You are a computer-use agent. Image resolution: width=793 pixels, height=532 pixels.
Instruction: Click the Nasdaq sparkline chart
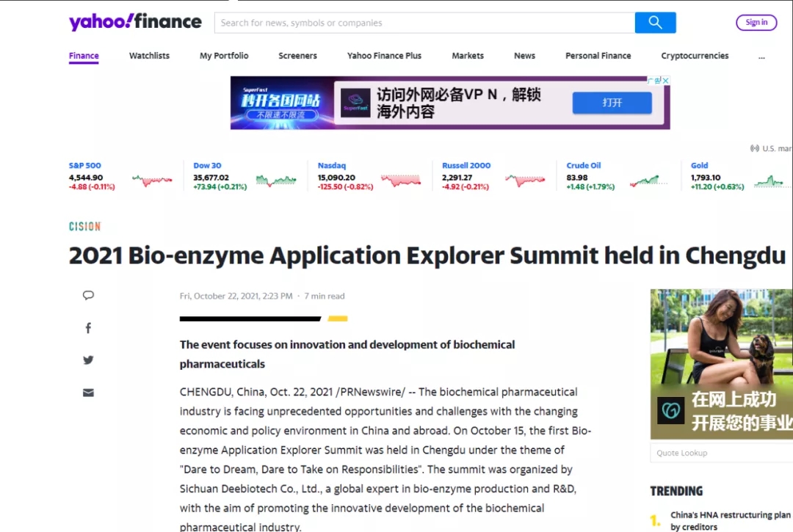coord(401,181)
